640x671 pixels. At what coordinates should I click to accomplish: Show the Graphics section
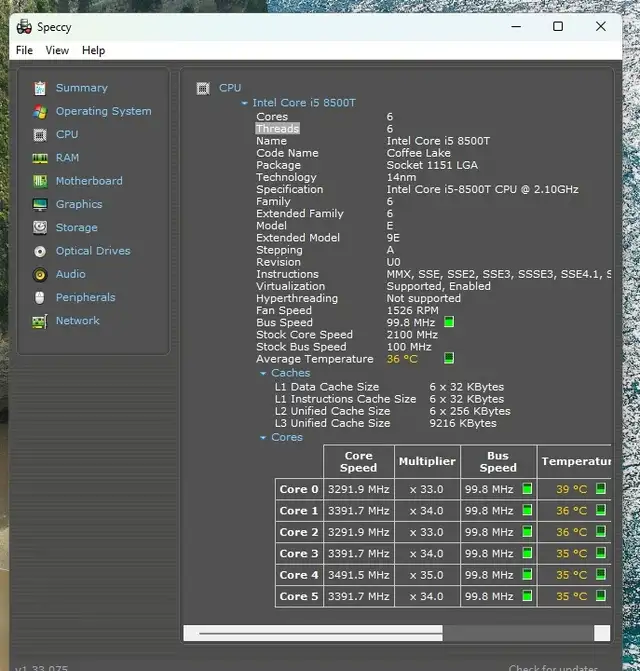click(79, 205)
